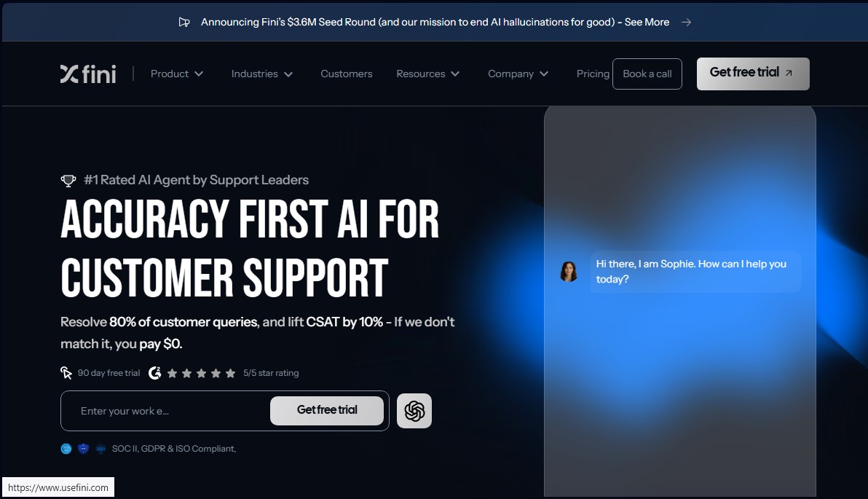Screen dimensions: 868x499
Task: Click the shield GDPR compliance badge
Action: tap(84, 449)
